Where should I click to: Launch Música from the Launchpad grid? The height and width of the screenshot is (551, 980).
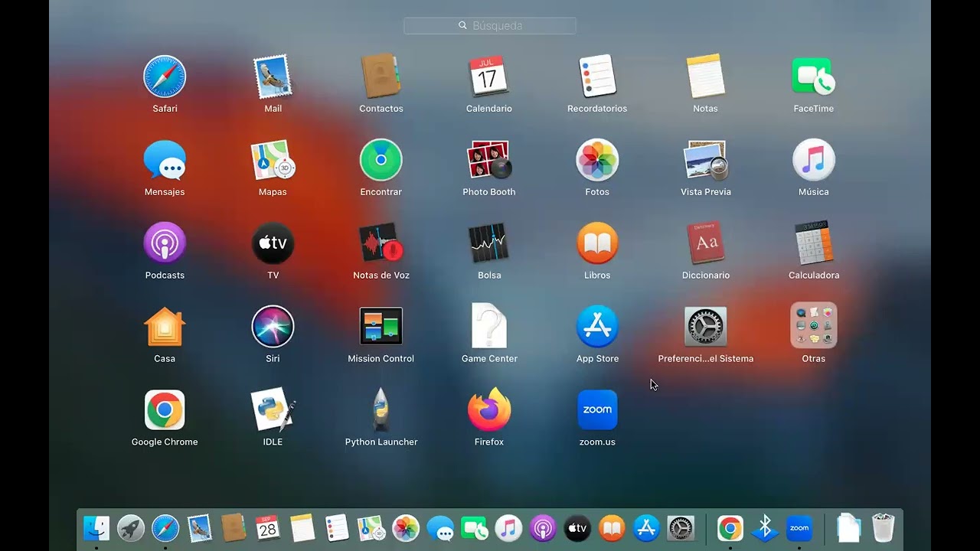[x=813, y=160]
